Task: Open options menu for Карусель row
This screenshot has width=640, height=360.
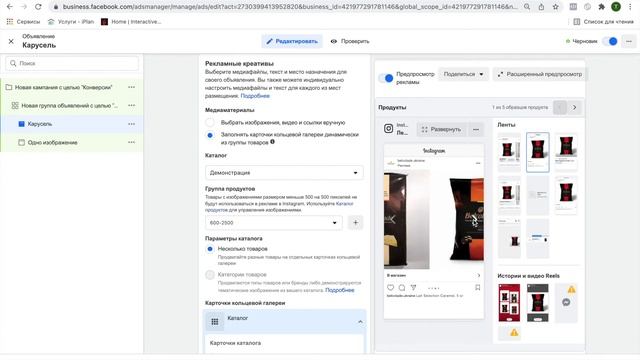Action: 131,124
